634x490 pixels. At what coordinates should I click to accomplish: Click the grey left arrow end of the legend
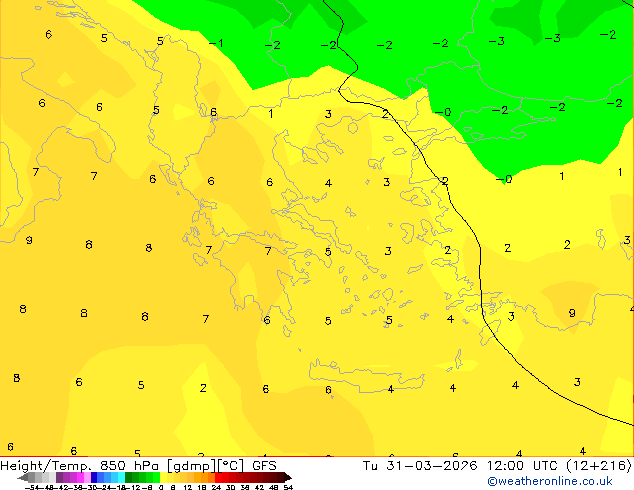click(23, 478)
